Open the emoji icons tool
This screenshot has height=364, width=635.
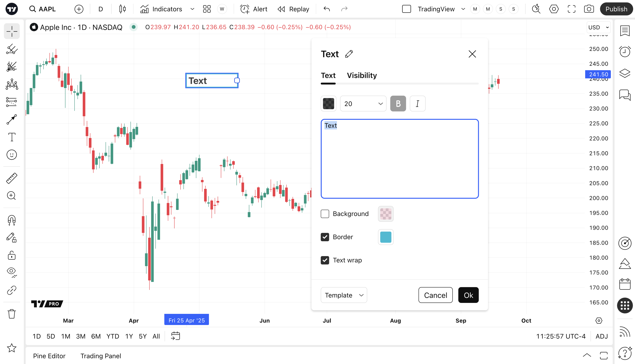pos(12,155)
